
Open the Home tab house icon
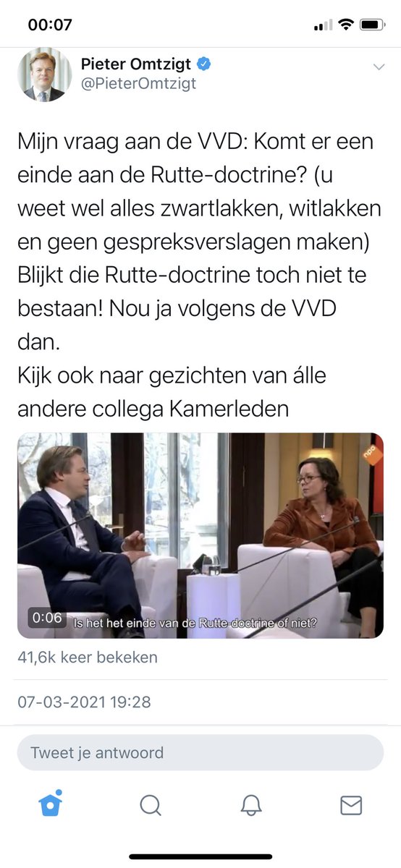(51, 804)
